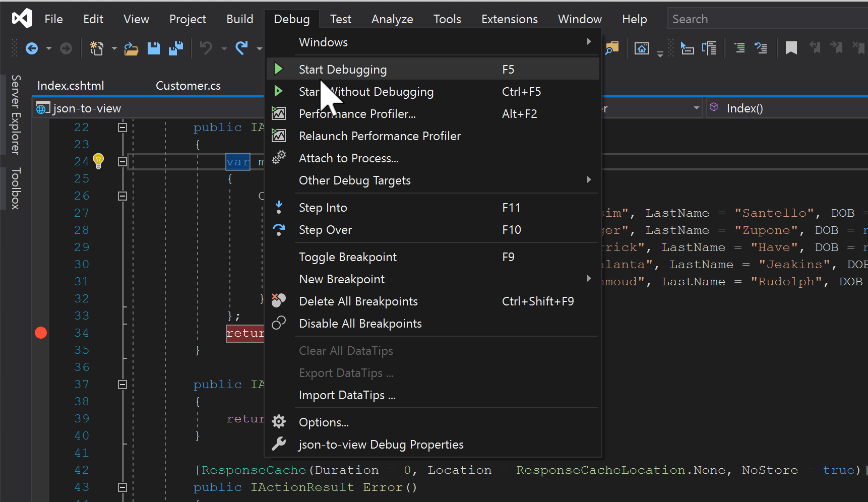Click the Find in Files icon
The width and height of the screenshot is (868, 502).
tap(611, 48)
